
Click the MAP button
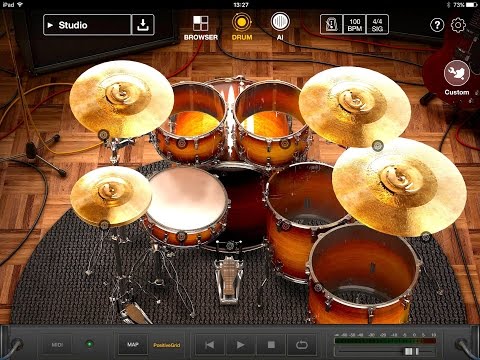[133, 344]
